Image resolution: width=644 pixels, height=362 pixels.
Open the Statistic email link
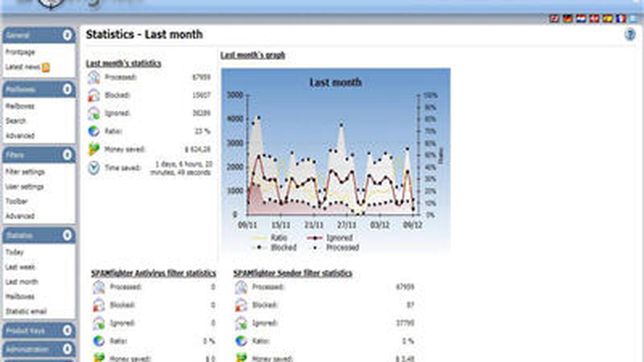click(x=26, y=311)
